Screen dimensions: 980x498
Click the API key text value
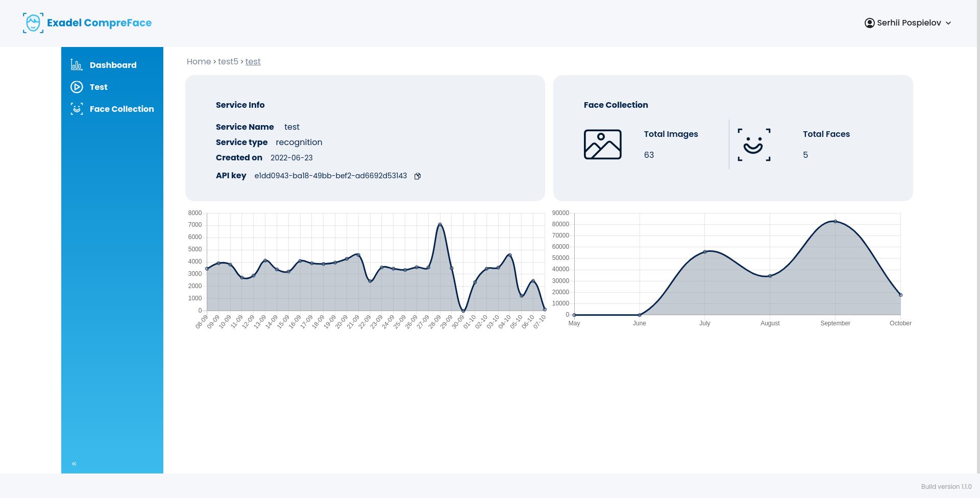(x=331, y=176)
